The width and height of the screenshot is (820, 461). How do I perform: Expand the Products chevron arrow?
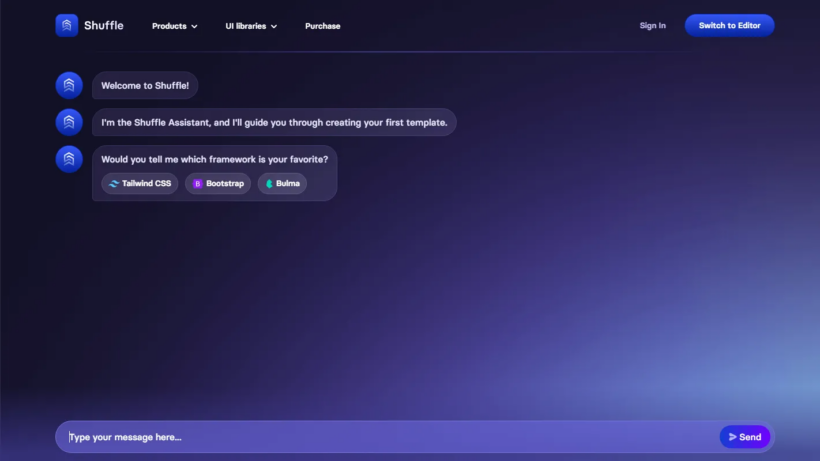tap(195, 26)
